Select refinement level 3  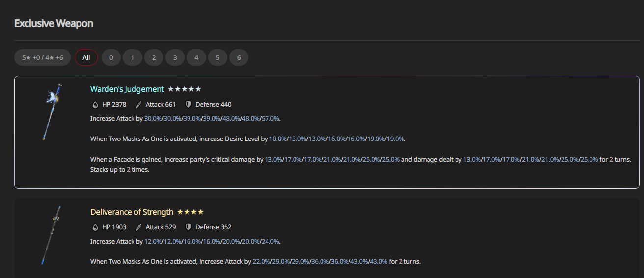(x=175, y=57)
